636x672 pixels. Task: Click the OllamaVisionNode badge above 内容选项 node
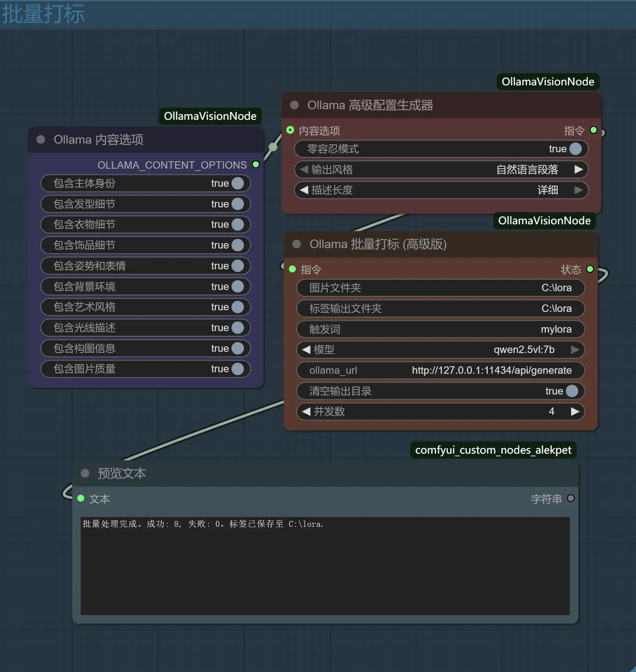point(210,116)
